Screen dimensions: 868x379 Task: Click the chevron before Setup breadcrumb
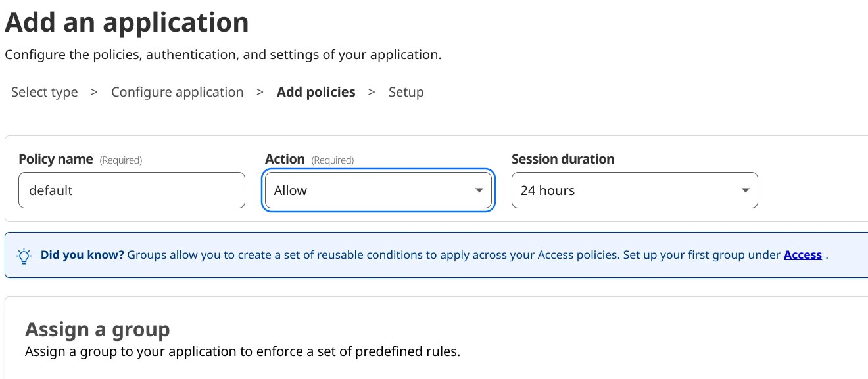pos(372,92)
